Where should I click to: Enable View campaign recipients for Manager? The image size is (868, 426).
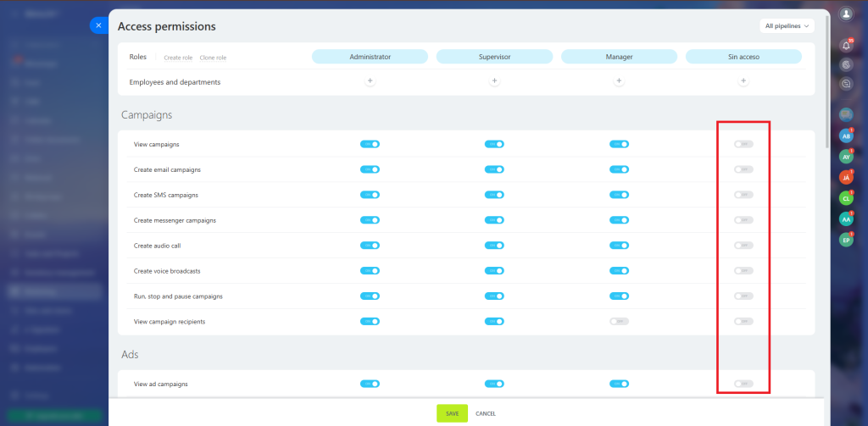619,322
